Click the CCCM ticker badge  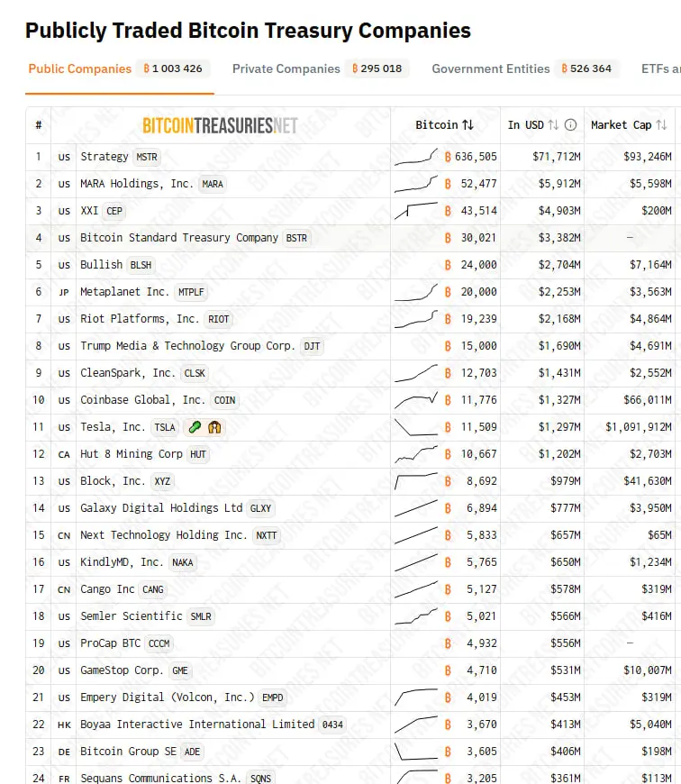click(x=159, y=643)
